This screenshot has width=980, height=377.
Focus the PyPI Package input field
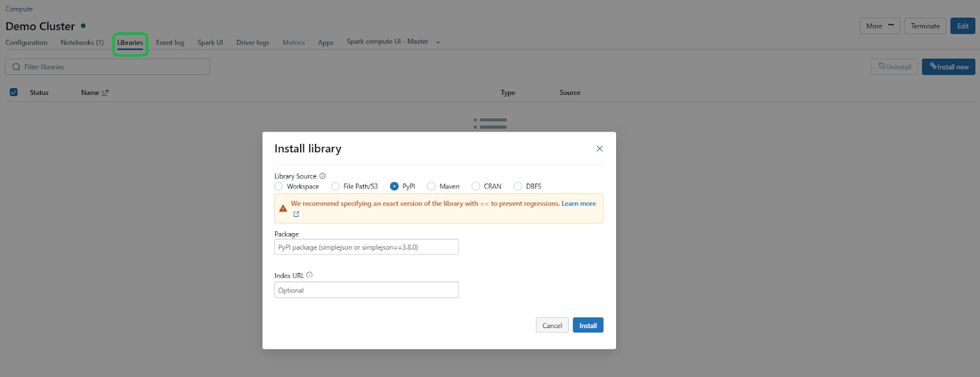(x=366, y=247)
